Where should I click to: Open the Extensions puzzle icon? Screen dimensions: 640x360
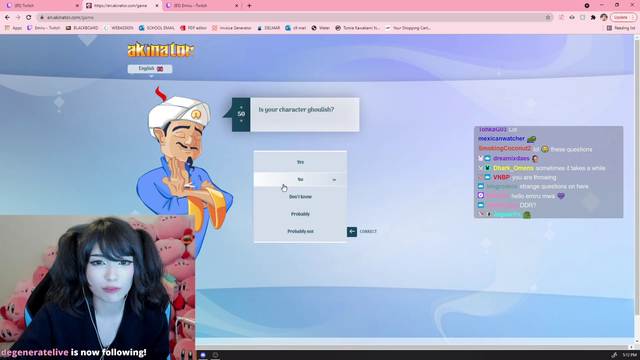(593, 17)
